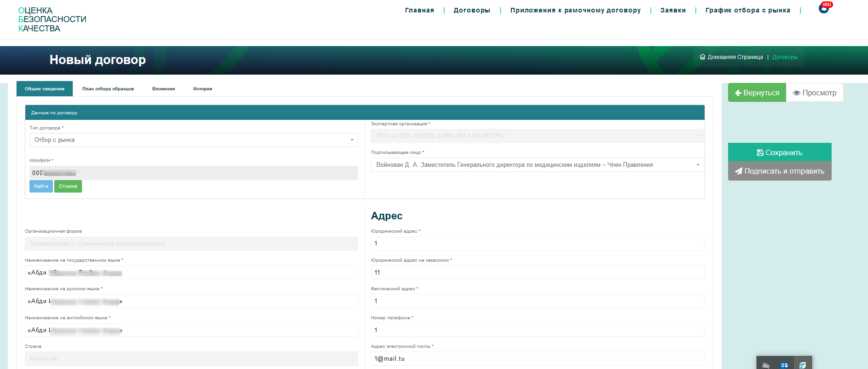Open the Тип договора dropdown
868x369 pixels.
tap(193, 140)
